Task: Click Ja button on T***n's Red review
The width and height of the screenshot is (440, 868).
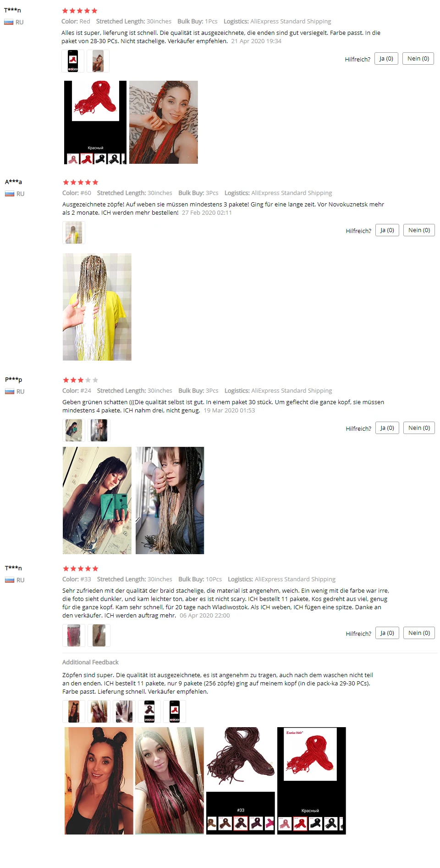Action: point(386,59)
